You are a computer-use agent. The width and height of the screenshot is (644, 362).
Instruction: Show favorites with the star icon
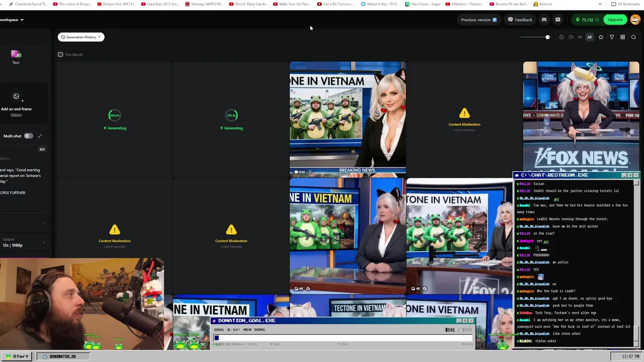(601, 37)
